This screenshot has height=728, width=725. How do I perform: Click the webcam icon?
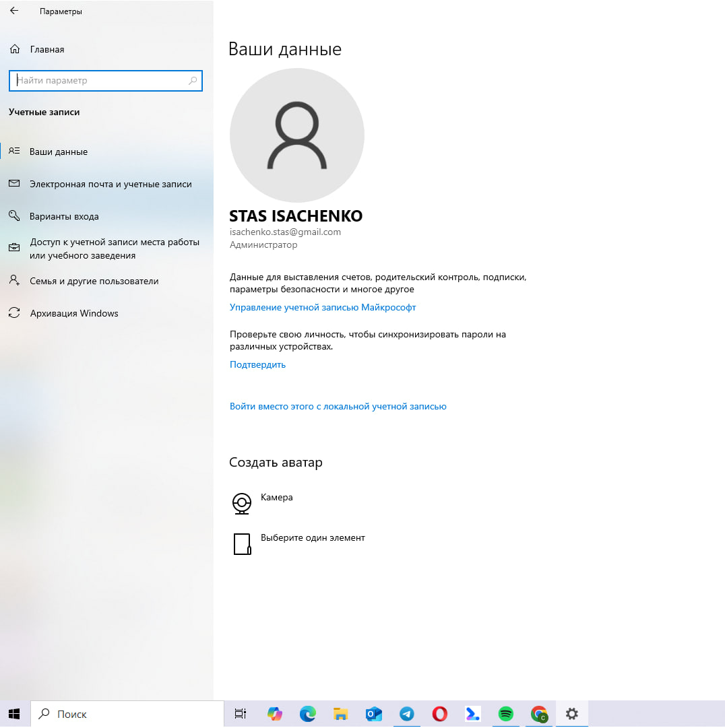pos(241,503)
